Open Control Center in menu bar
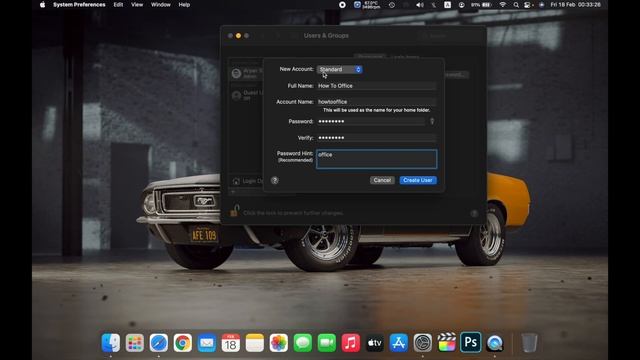The height and width of the screenshot is (360, 640). tap(528, 5)
